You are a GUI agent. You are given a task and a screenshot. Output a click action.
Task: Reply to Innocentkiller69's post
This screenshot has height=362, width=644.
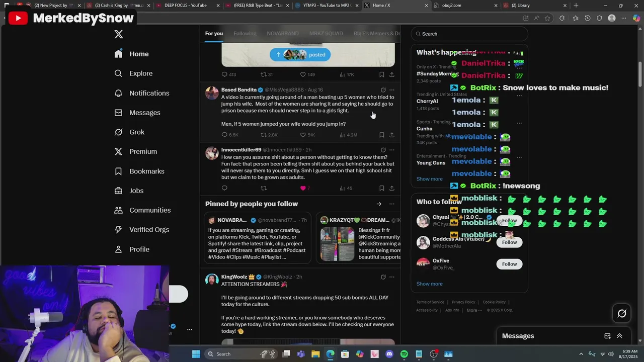(x=224, y=188)
